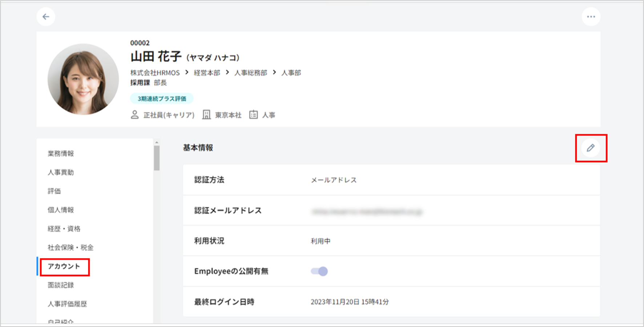
Task: Click the back arrow button
Action: point(46,17)
